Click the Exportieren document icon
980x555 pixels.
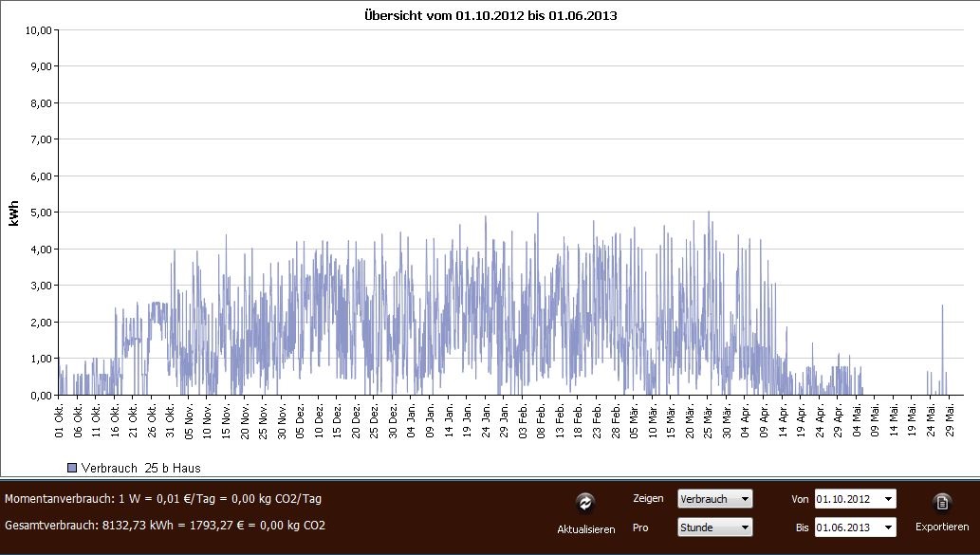click(x=941, y=503)
